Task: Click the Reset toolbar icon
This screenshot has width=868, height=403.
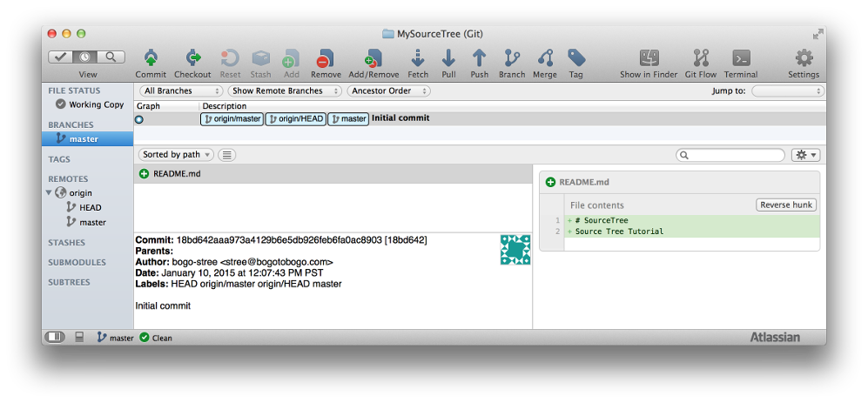Action: click(x=231, y=58)
